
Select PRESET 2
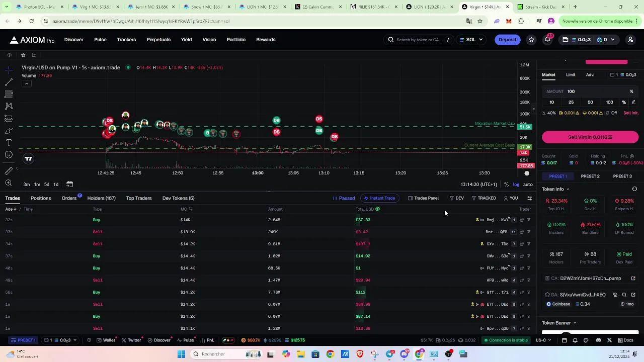(x=590, y=176)
